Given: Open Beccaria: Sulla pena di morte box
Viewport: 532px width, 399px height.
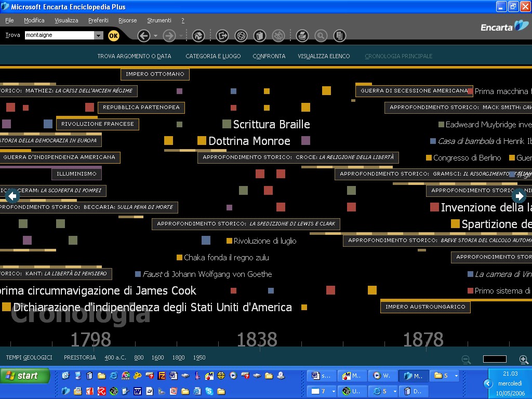Looking at the screenshot, I should click(x=89, y=207).
